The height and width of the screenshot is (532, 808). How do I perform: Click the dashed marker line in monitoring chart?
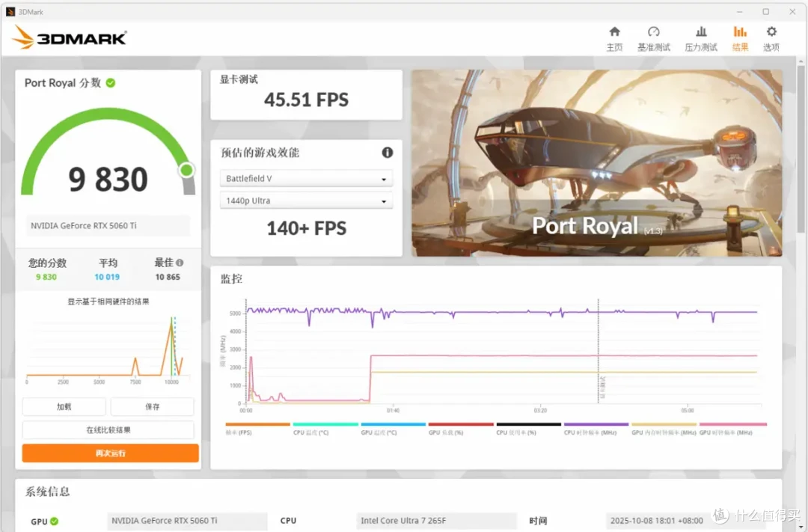click(599, 350)
